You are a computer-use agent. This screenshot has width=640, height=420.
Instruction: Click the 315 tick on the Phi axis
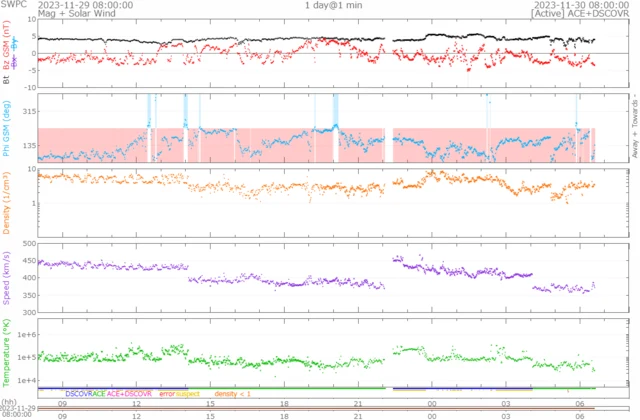28,111
